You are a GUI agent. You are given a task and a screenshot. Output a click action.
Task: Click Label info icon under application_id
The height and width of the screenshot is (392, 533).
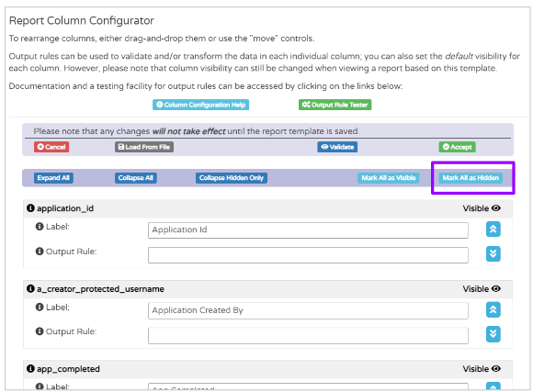point(40,226)
